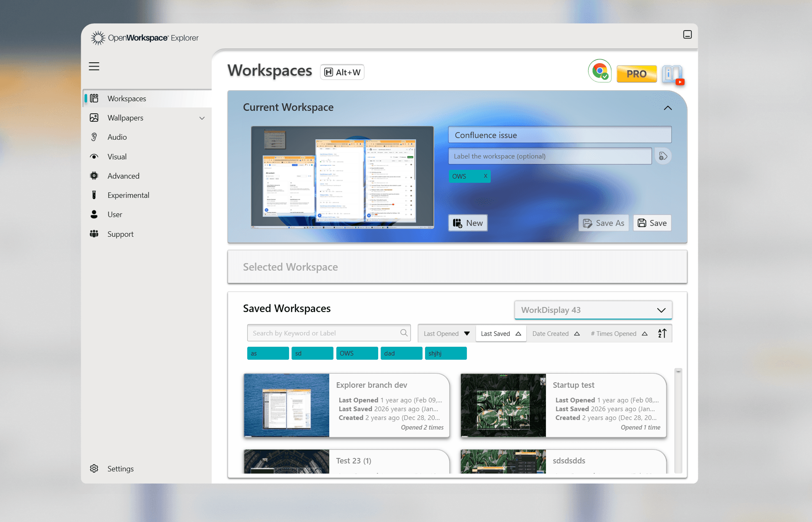The height and width of the screenshot is (522, 812).
Task: Toggle alphabetical A-Z sort order
Action: 662,333
